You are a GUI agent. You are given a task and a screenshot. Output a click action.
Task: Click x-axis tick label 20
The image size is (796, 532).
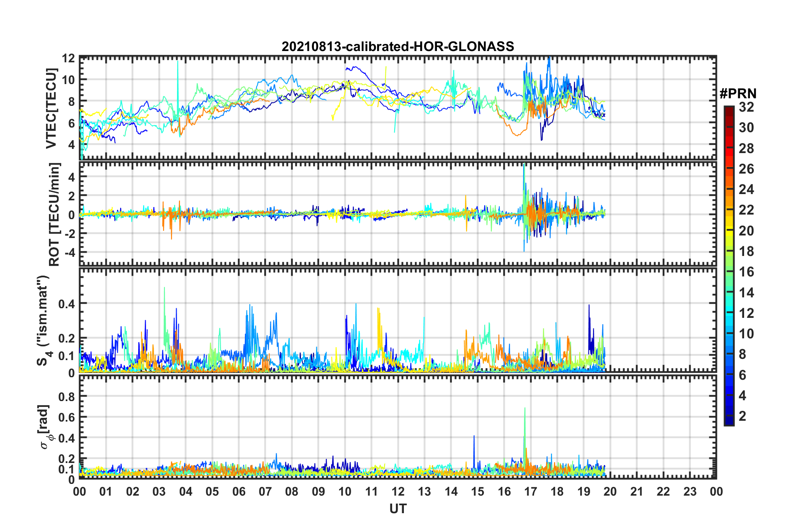(x=610, y=491)
